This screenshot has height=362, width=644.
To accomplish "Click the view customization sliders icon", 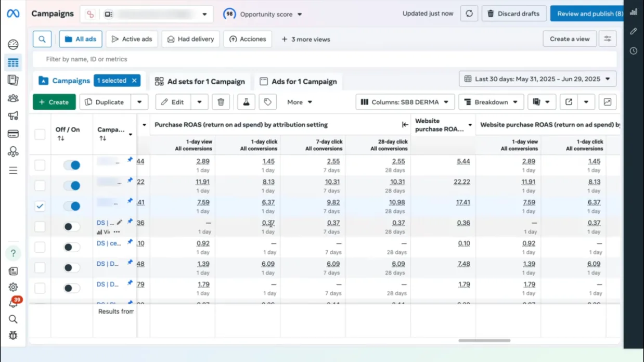I will coord(608,39).
